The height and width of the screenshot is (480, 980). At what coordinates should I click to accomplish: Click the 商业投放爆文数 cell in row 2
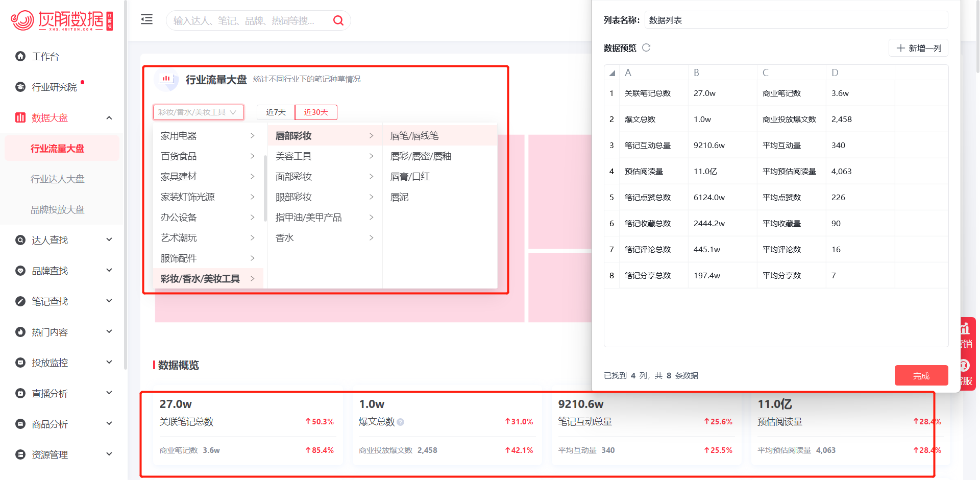coord(792,119)
